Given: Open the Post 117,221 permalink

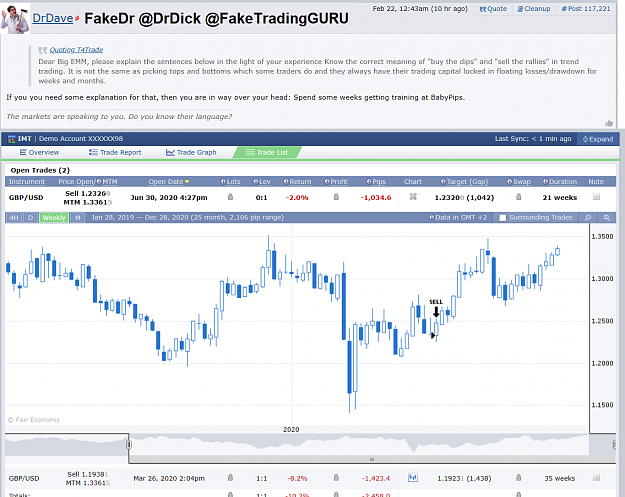Looking at the screenshot, I should click(x=586, y=9).
